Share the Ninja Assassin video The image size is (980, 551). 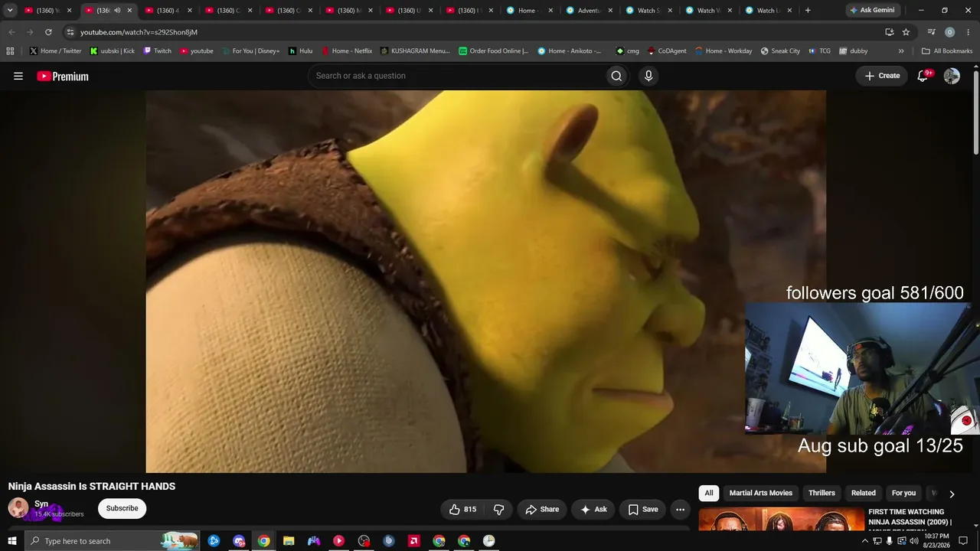tap(542, 509)
